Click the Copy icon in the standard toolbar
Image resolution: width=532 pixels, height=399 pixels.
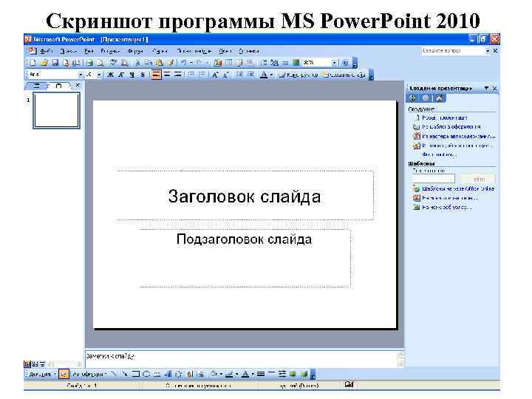[x=149, y=63]
